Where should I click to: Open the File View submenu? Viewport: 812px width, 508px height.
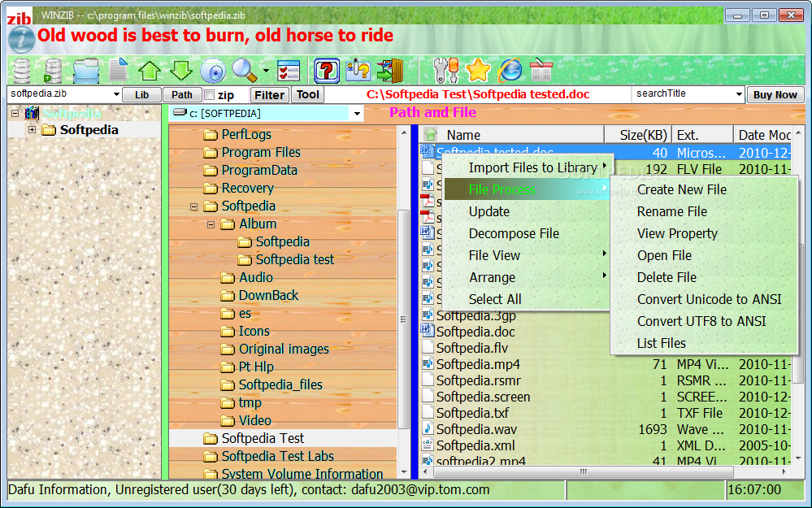527,255
